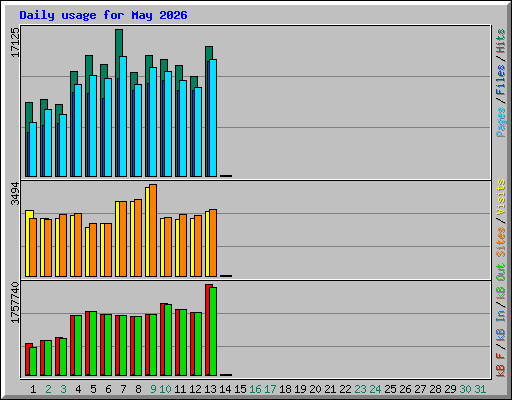Viewport: 512px width, 400px height.
Task: Click the cyan pages bar for day 13
Action: click(213, 118)
